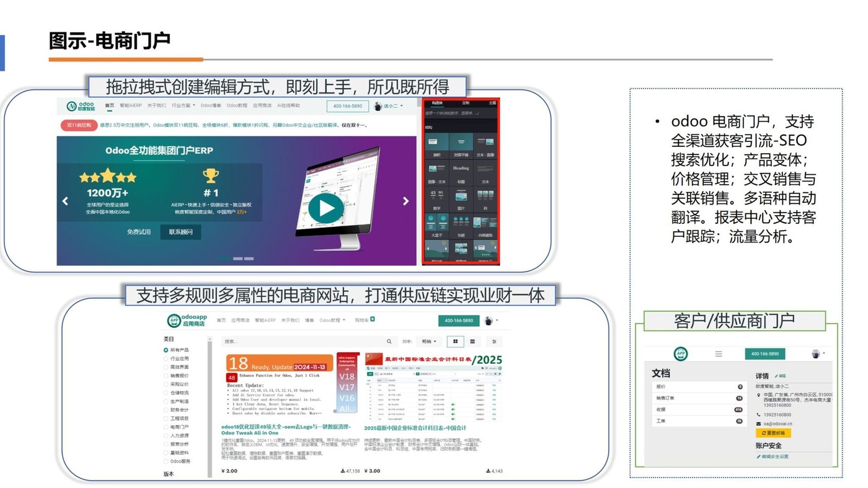Select the 横幅 banner building block
This screenshot has width=868, height=488.
pos(437,146)
